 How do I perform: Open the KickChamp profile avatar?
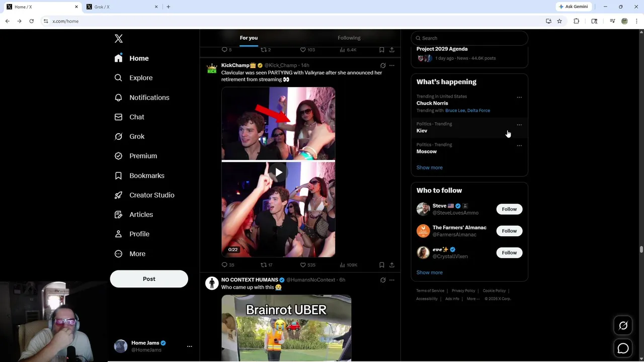pos(212,68)
